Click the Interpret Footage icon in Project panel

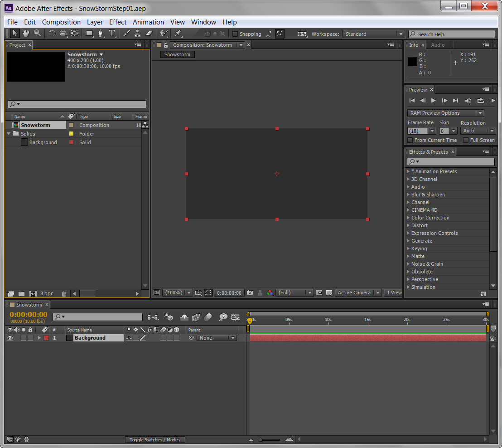coord(10,293)
